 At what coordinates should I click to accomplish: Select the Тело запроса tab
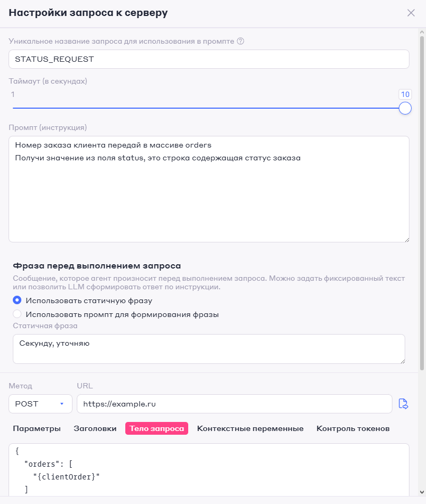click(x=157, y=428)
